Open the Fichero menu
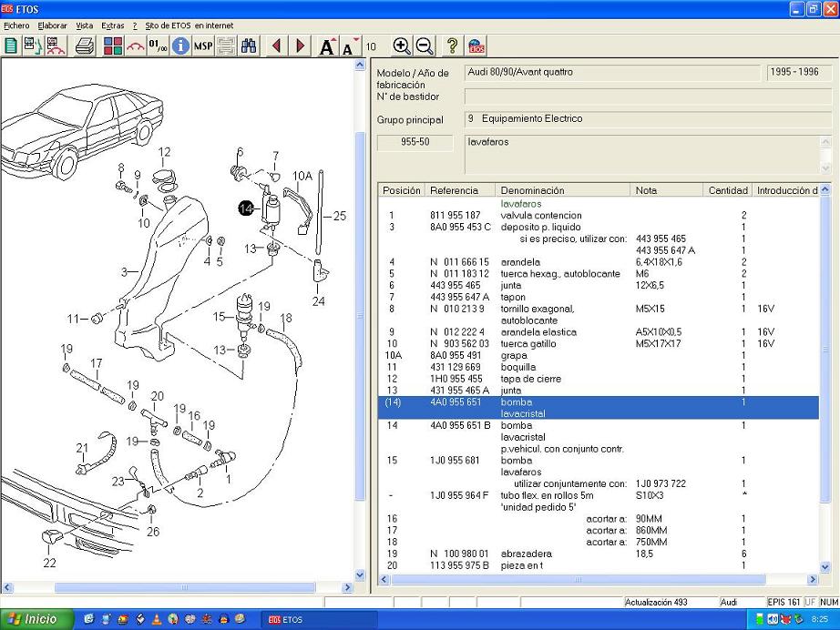 16,25
